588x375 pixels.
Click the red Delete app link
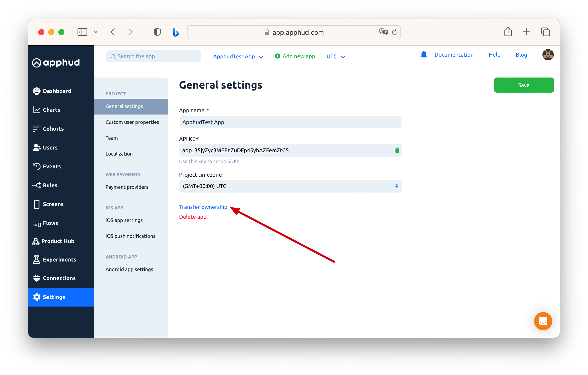click(193, 217)
